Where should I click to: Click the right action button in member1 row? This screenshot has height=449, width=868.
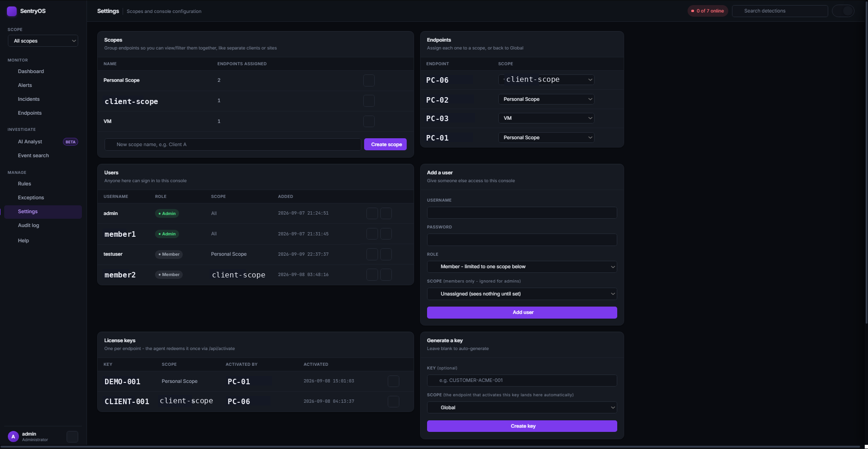point(386,234)
